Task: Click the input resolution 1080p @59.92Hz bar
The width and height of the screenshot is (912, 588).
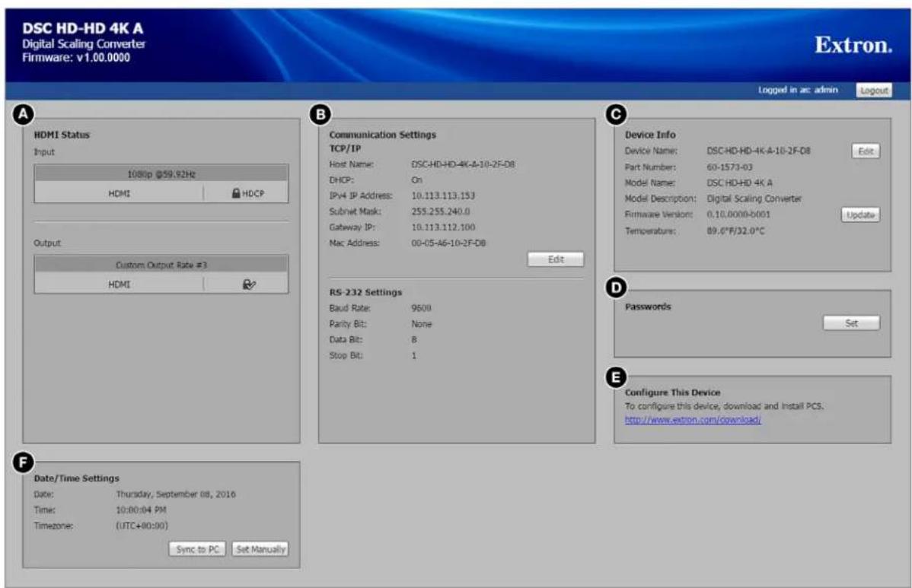Action: tap(161, 173)
